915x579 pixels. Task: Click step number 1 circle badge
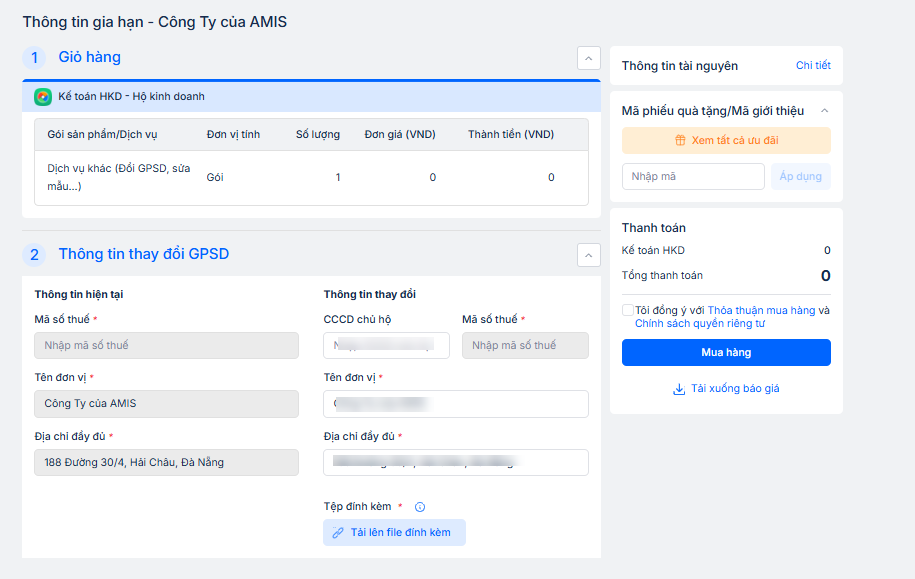click(x=34, y=58)
